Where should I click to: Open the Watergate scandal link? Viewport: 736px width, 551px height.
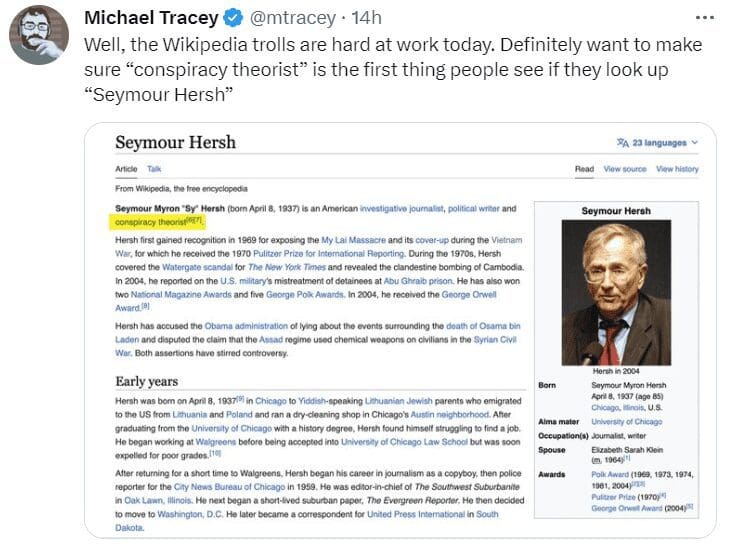197,268
